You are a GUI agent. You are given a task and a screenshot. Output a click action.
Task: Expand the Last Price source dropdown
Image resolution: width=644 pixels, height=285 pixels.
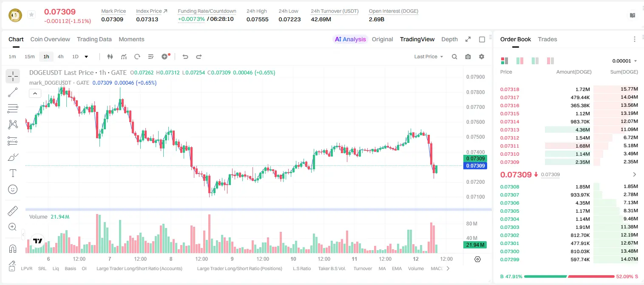coord(428,57)
